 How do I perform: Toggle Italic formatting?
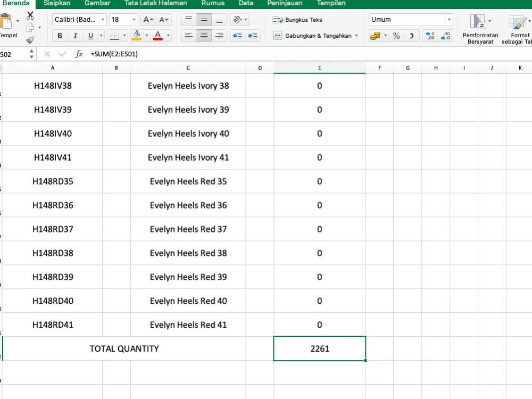click(75, 36)
